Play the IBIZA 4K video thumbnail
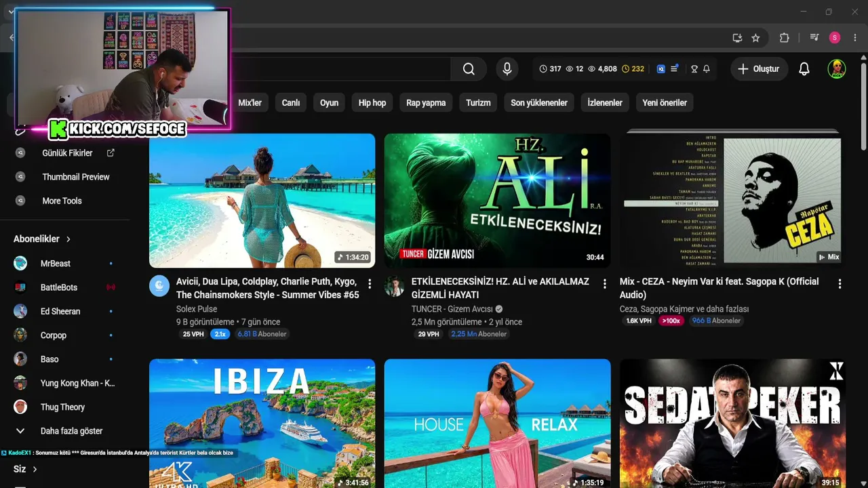This screenshot has width=868, height=488. [262, 424]
